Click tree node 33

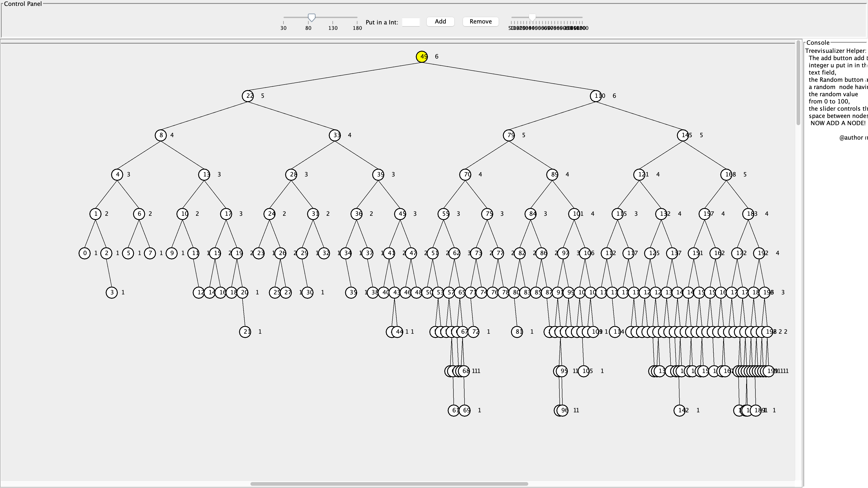click(335, 135)
